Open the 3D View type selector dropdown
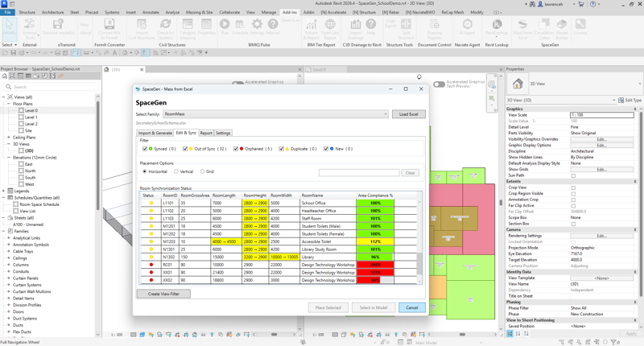The height and width of the screenshot is (346, 644). click(x=639, y=84)
